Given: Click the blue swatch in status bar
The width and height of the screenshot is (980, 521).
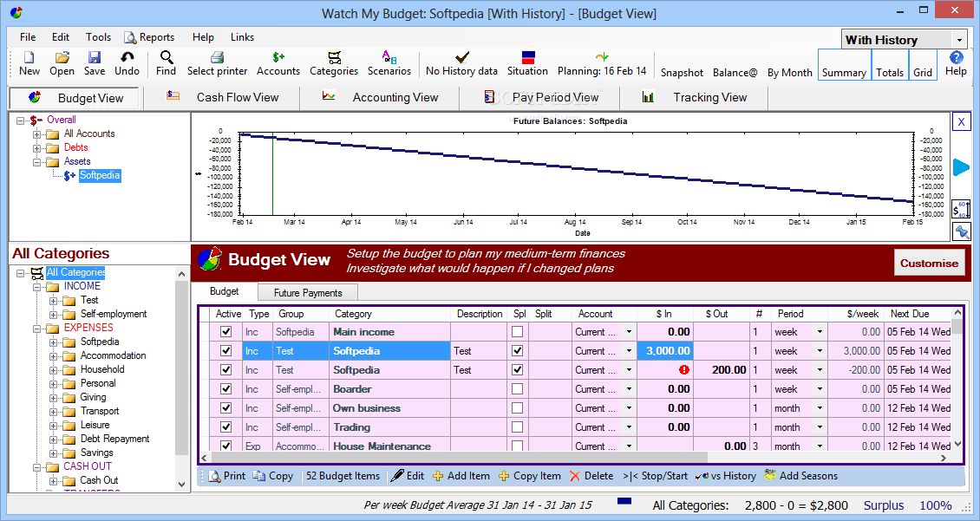Looking at the screenshot, I should (624, 501).
